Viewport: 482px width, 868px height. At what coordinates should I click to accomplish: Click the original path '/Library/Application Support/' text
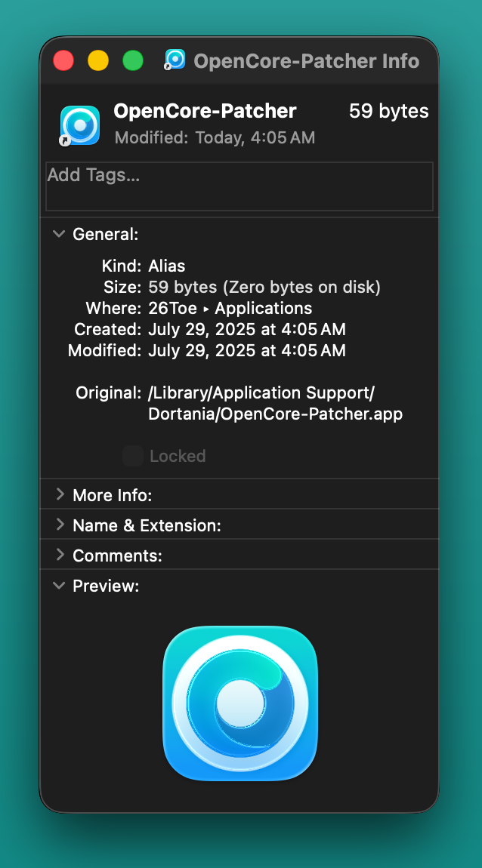[261, 393]
